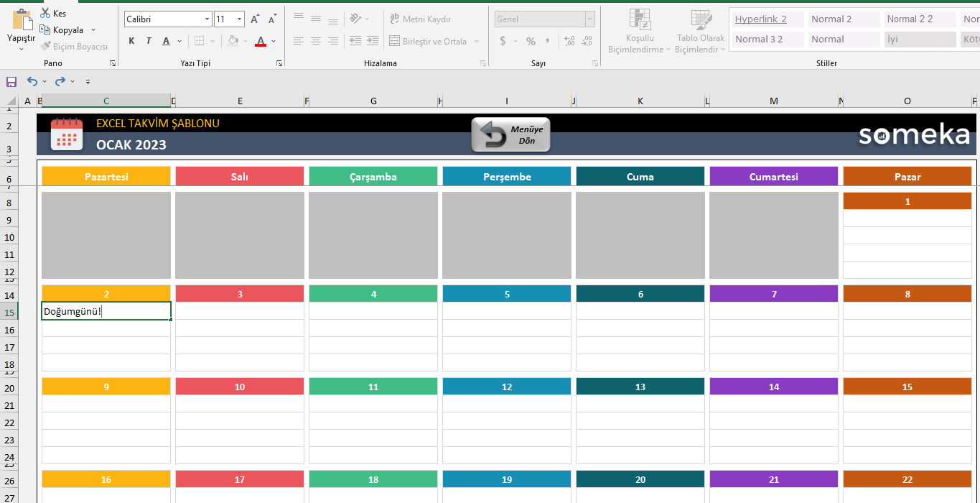Viewport: 980px width, 503px height.
Task: Undo the last action
Action: point(32,82)
